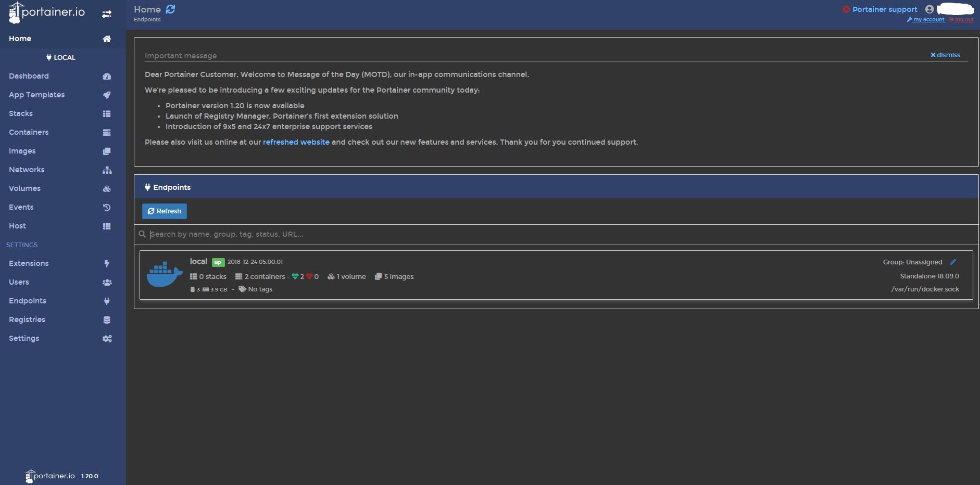Click the Endpoints plug icon in sidebar
Viewport: 980px width, 485px height.
(107, 301)
